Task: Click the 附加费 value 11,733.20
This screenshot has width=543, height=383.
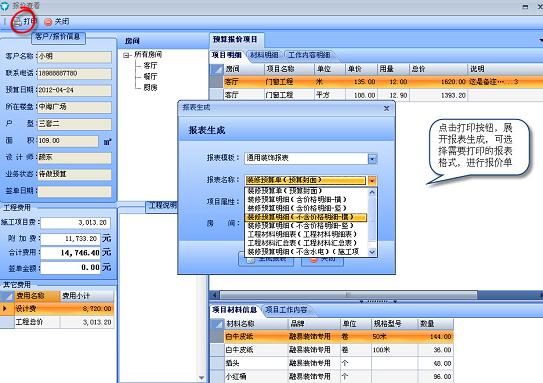Action: tap(71, 239)
